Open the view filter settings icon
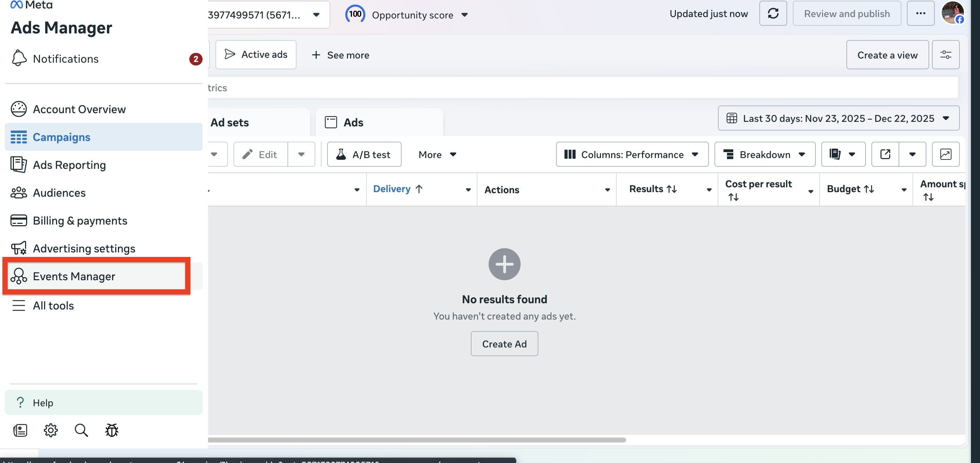This screenshot has height=463, width=980. [946, 55]
